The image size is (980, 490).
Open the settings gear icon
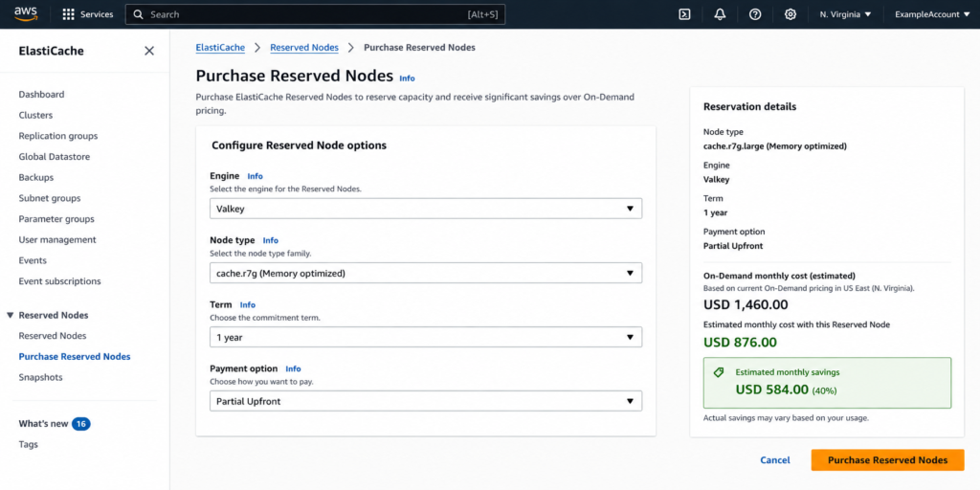point(790,14)
